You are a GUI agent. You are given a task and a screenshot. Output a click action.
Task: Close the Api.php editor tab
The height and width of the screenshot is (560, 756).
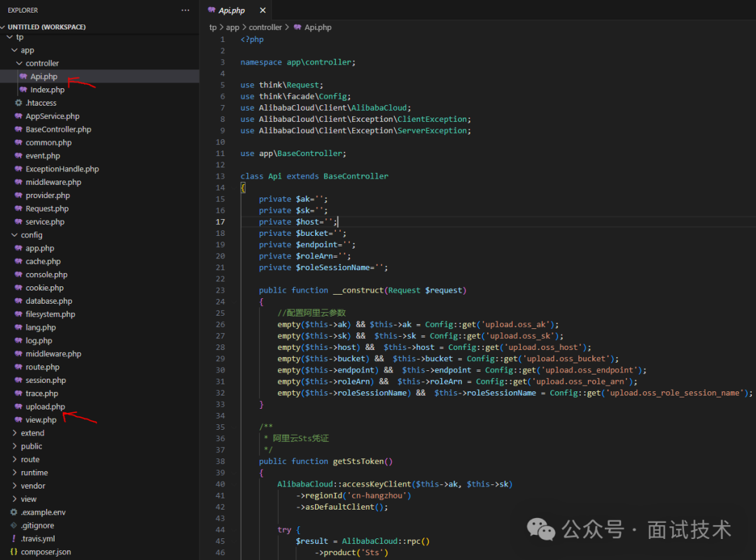pyautogui.click(x=262, y=10)
